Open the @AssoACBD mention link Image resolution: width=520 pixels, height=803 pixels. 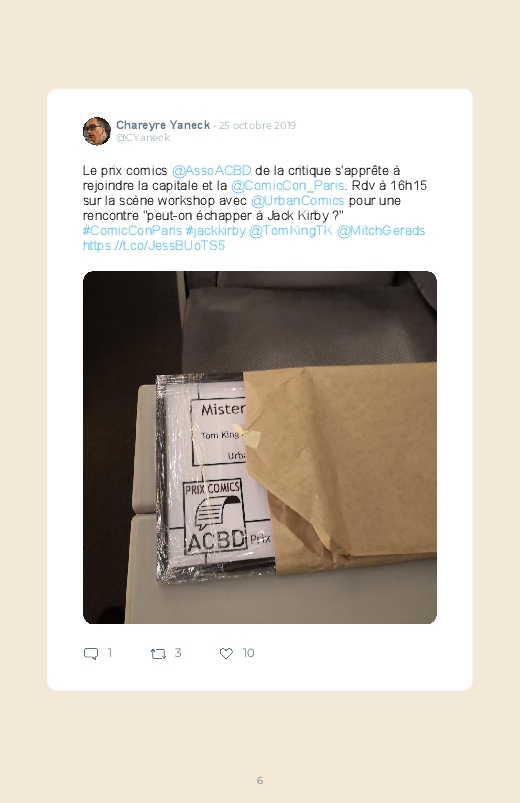[212, 171]
